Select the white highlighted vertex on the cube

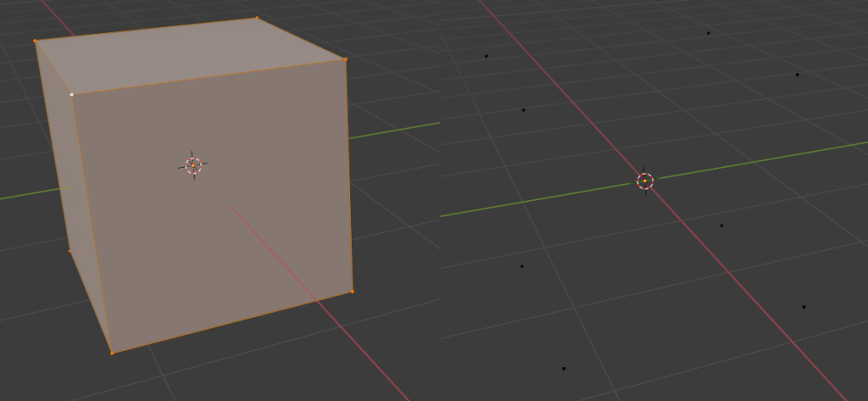(x=72, y=94)
